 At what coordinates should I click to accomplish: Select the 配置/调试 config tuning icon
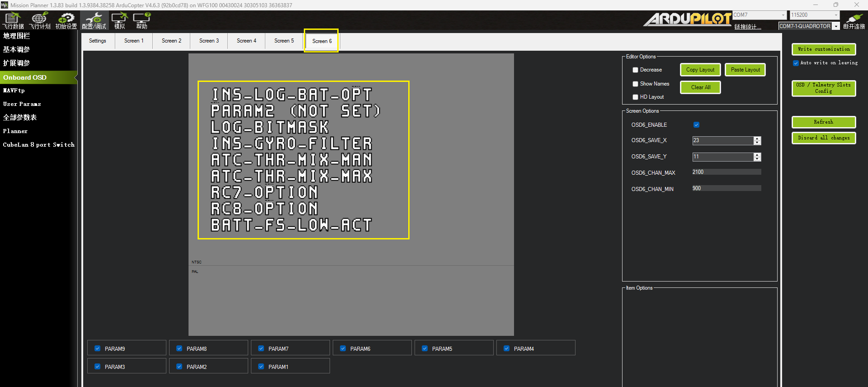94,21
